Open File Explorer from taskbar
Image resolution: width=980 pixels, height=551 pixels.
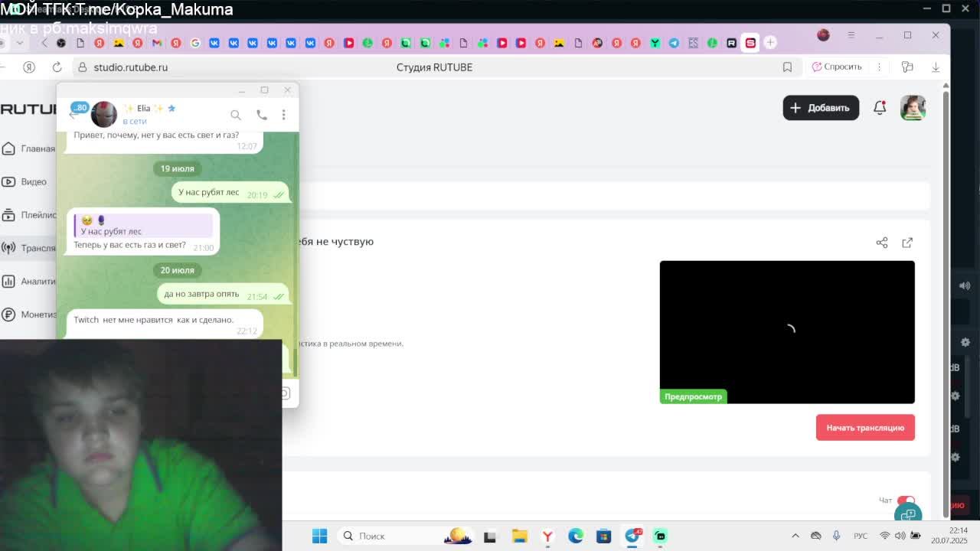[519, 536]
